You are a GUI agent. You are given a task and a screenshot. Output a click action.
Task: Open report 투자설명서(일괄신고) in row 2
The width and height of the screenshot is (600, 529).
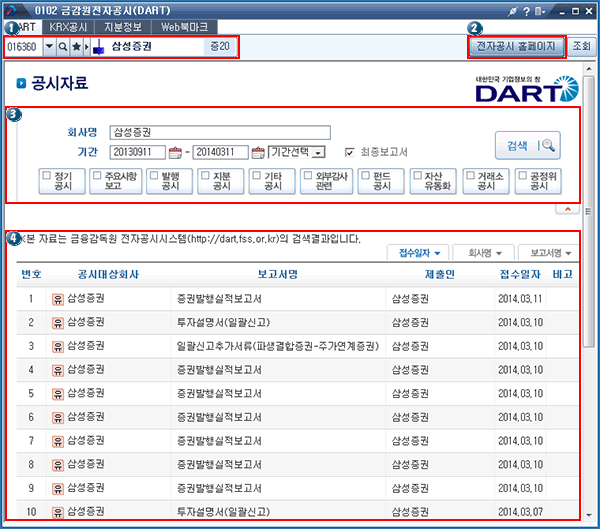[223, 323]
